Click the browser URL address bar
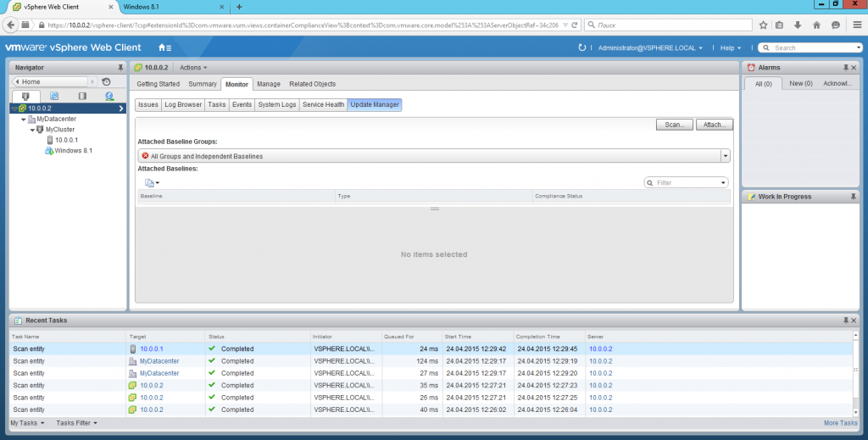Screen dimensions: 868x440 coord(303,25)
